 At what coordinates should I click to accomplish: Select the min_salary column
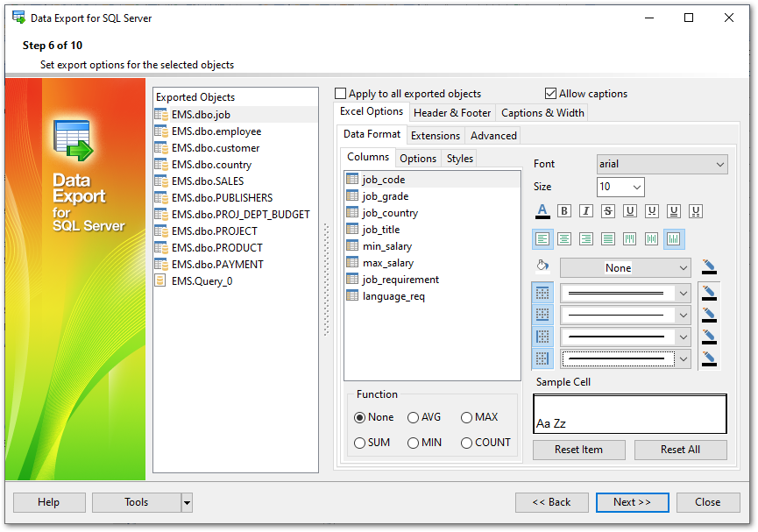click(x=432, y=246)
